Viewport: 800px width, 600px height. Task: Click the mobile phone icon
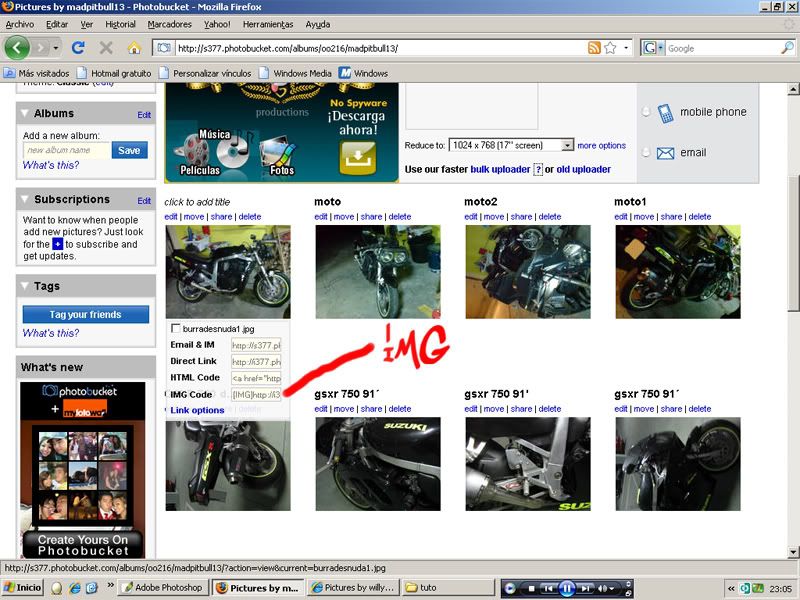[665, 113]
